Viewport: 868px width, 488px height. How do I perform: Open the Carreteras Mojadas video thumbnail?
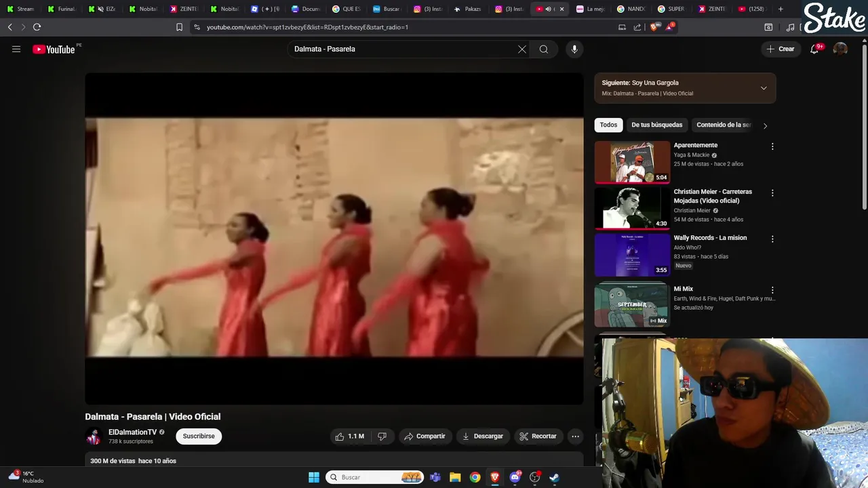click(632, 208)
